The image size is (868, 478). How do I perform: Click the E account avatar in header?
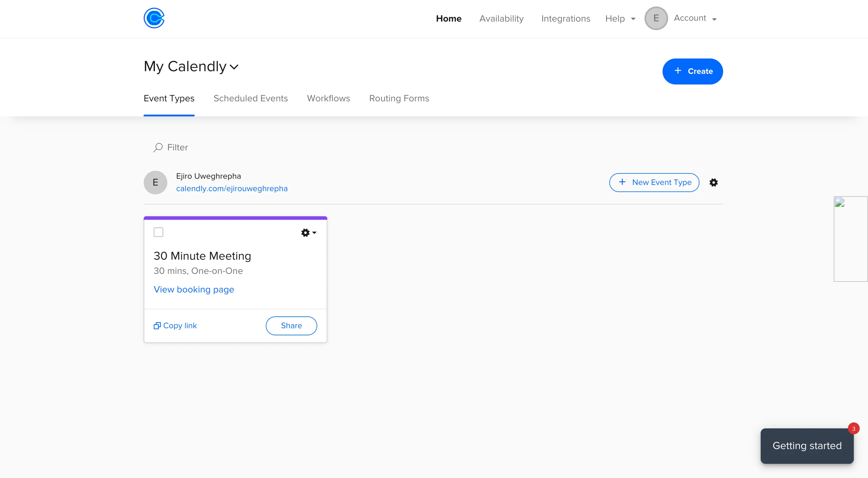pos(656,18)
